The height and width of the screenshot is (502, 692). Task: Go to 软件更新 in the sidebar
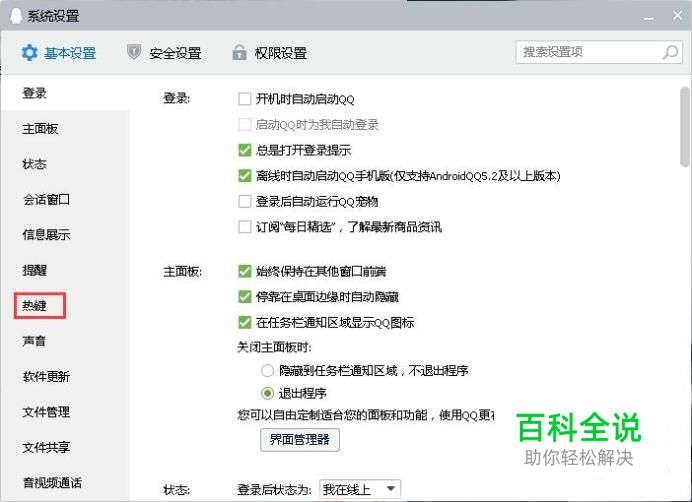(x=46, y=377)
